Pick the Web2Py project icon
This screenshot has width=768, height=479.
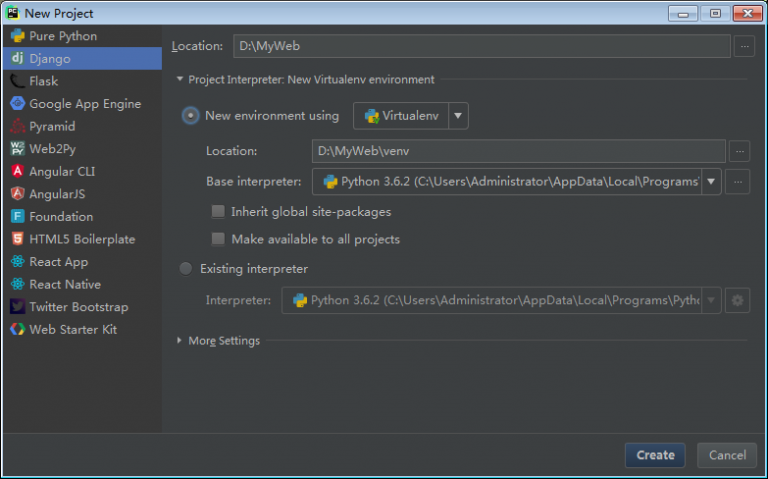point(18,149)
